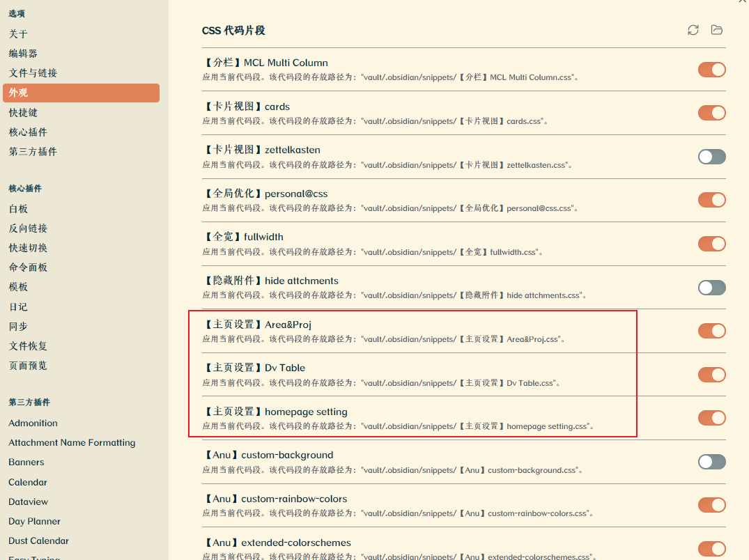This screenshot has height=560, width=749.
Task: Select the 外观 settings tab
Action: [x=82, y=93]
